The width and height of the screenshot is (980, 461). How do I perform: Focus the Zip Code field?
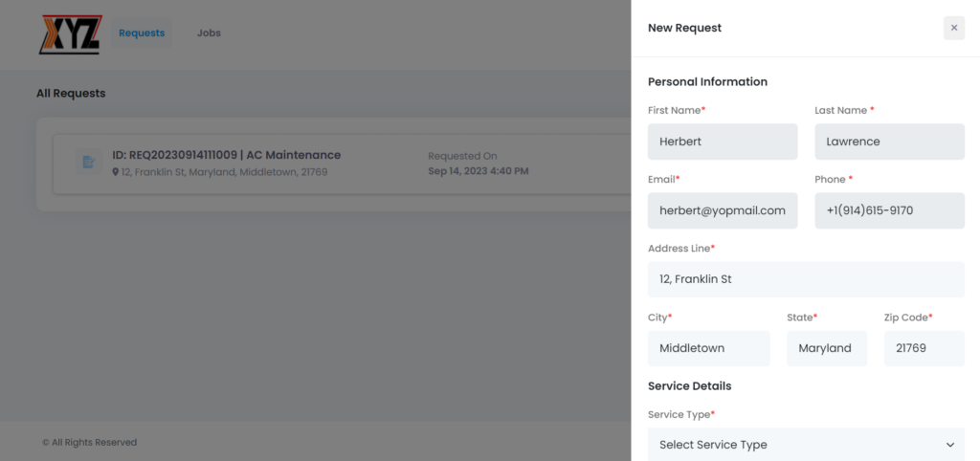[924, 348]
